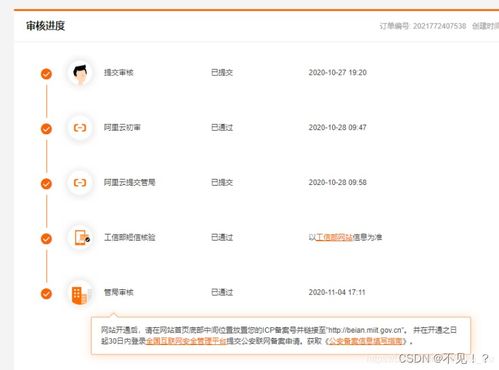Click the checkmark circle next to 阿里云初审

46,129
